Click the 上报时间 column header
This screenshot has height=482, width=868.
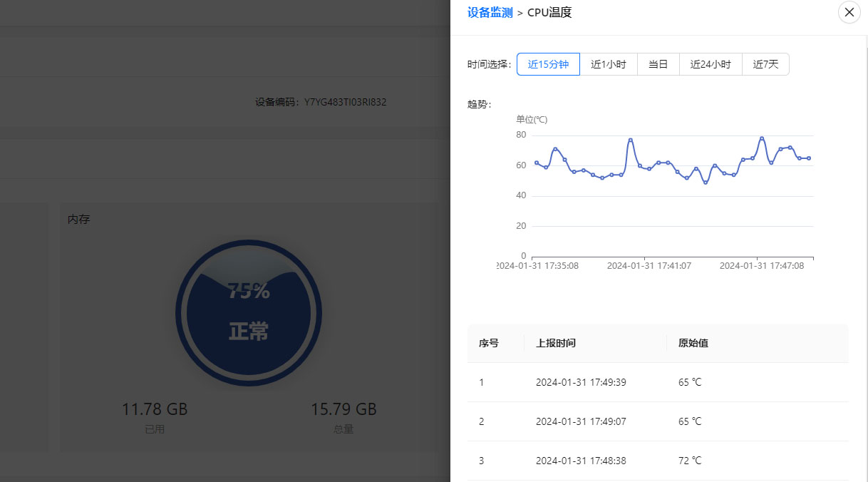[556, 343]
